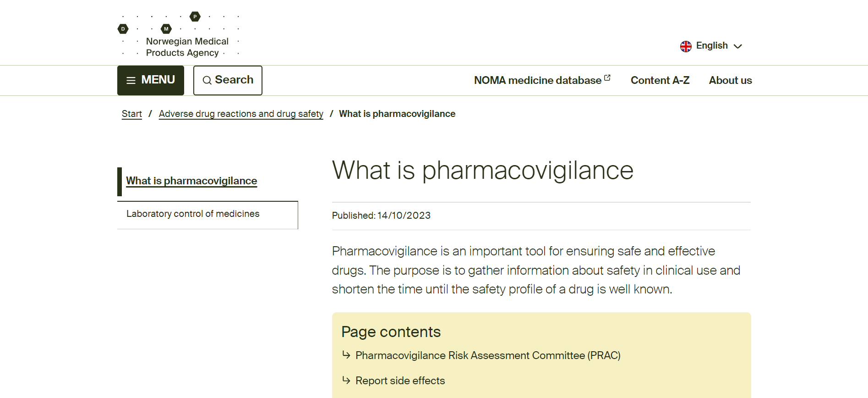Select Laboratory control of medicines in sidebar
Image resolution: width=868 pixels, height=398 pixels.
point(193,214)
